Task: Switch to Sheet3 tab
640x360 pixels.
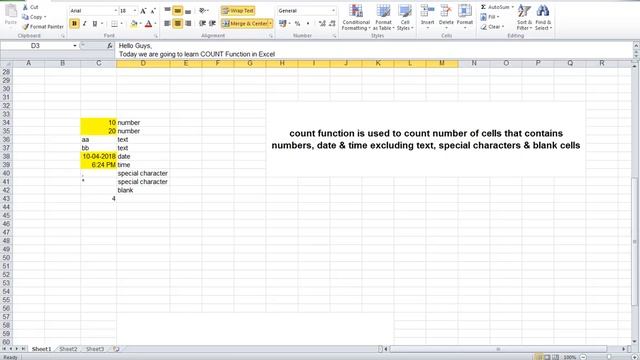Action: (x=95, y=349)
